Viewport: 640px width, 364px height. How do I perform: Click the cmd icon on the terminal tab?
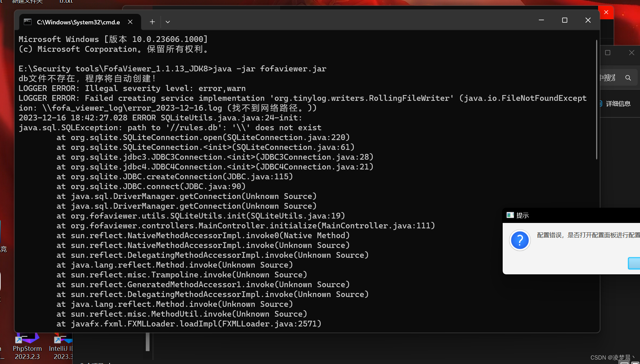coord(28,22)
